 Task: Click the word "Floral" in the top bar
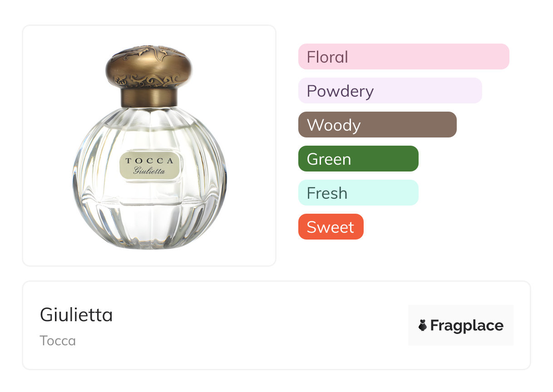(x=327, y=57)
